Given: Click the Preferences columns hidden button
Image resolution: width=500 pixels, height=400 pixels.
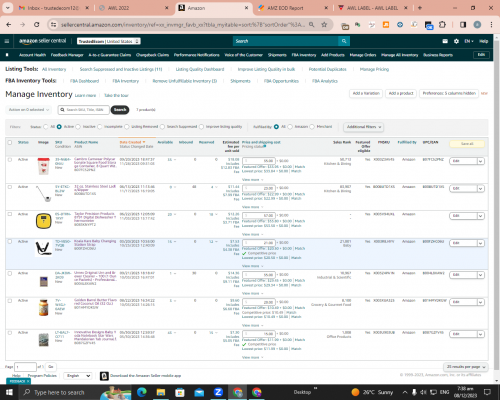Looking at the screenshot, I should pos(449,93).
